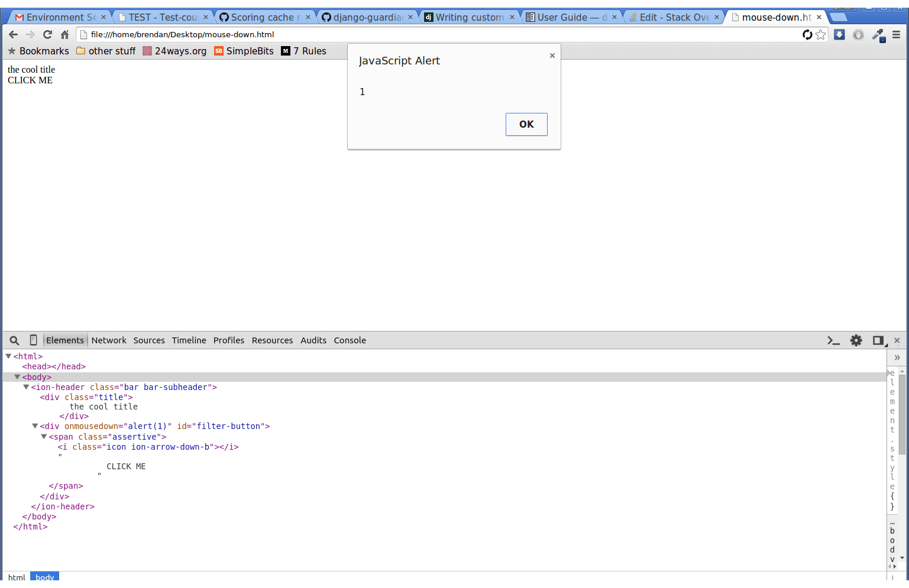Screen dimensions: 909x588
Task: Close the Scoring cache tab
Action: 308,17
